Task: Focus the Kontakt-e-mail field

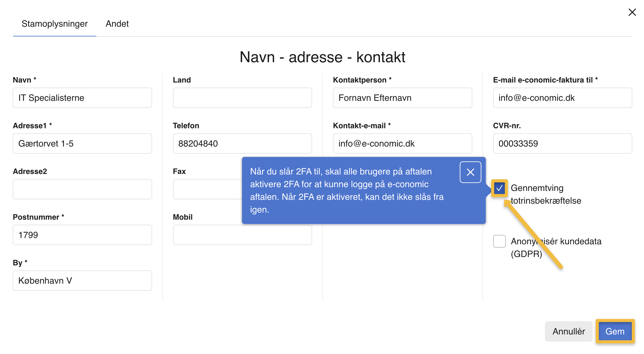Action: coord(402,143)
